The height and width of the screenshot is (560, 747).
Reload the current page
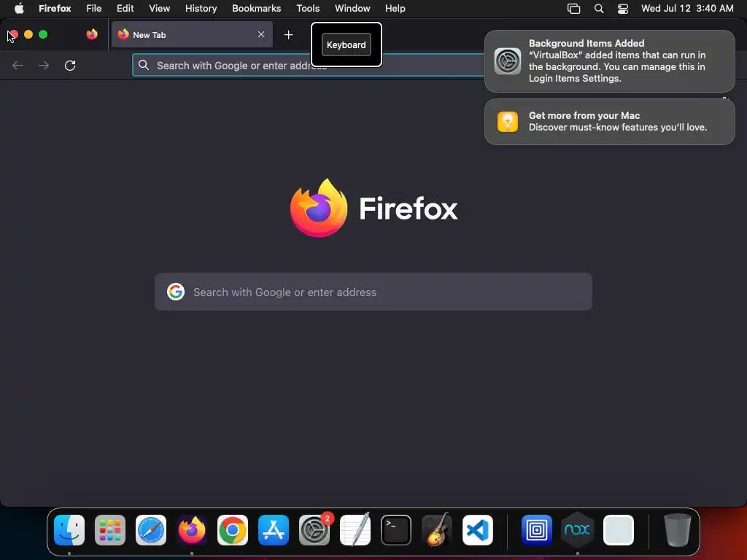(70, 65)
